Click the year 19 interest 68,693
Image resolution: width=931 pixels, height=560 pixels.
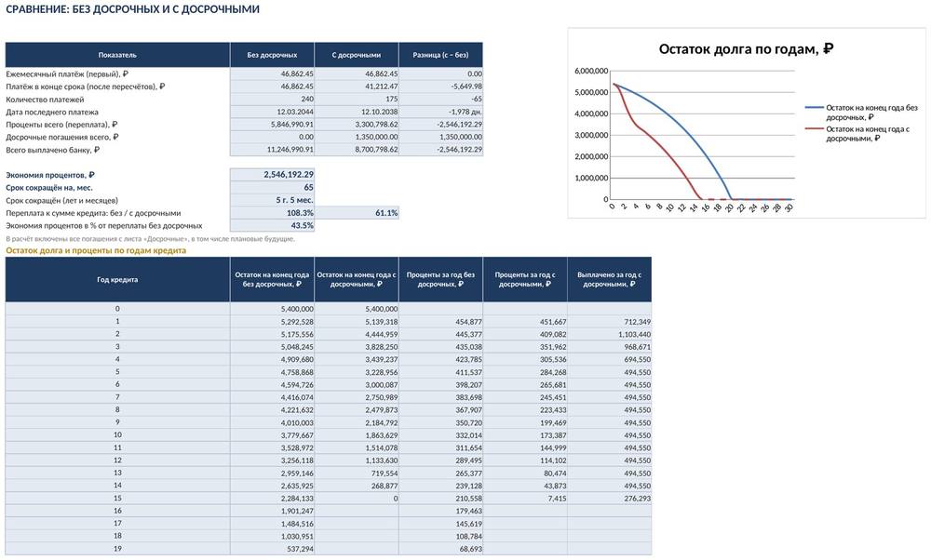440,549
